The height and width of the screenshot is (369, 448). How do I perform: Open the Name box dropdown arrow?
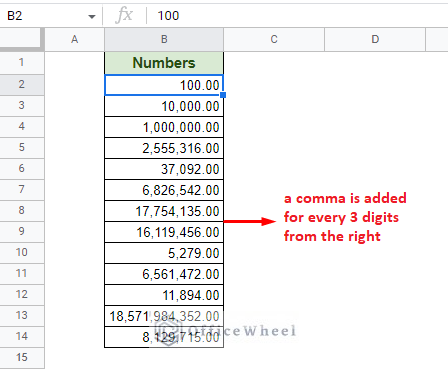92,16
